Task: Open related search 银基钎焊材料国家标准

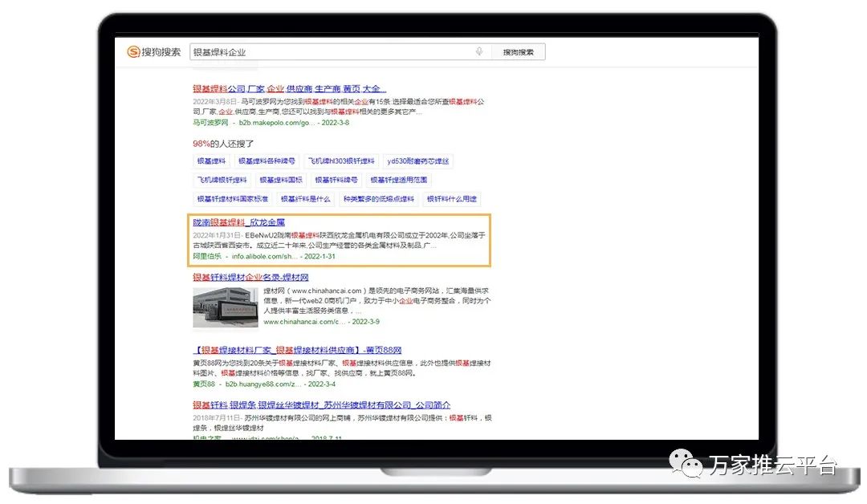Action: tap(233, 199)
